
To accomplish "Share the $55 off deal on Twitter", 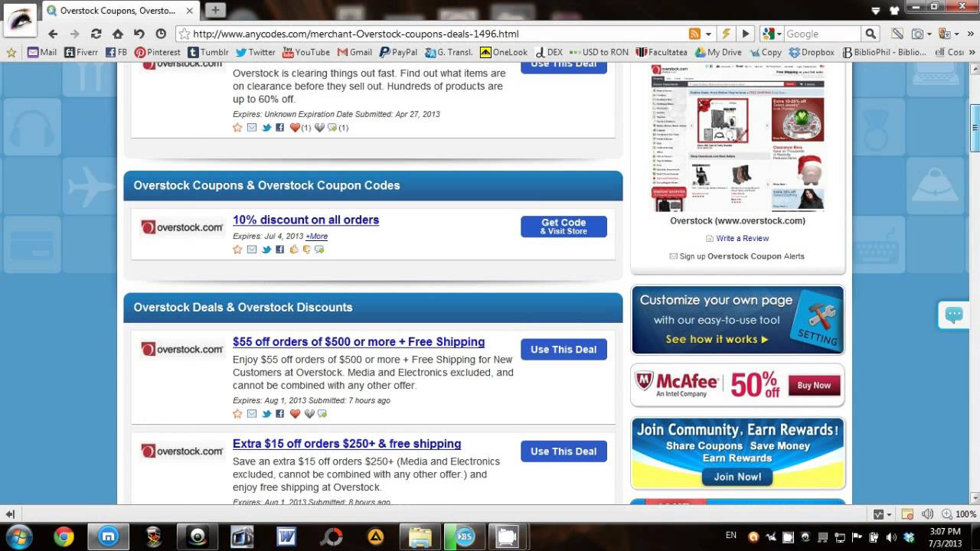I will [266, 414].
